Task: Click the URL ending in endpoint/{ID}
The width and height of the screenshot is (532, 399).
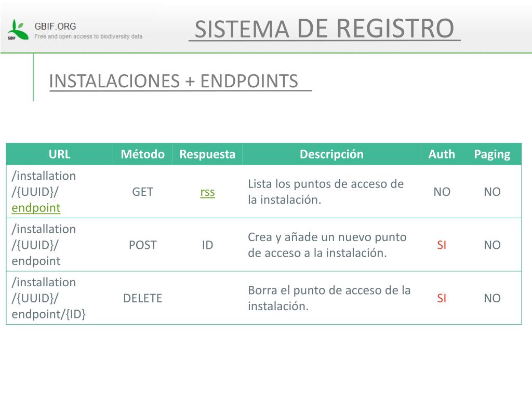Action: click(x=48, y=298)
